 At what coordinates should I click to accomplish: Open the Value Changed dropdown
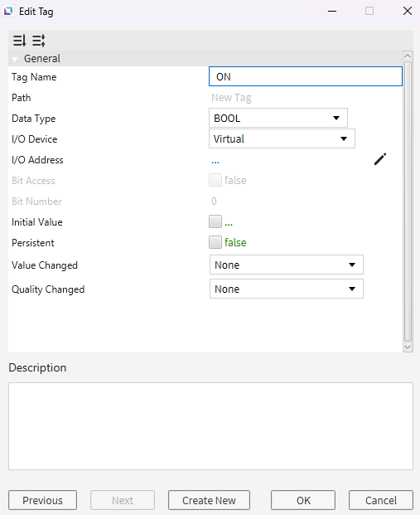(x=287, y=265)
